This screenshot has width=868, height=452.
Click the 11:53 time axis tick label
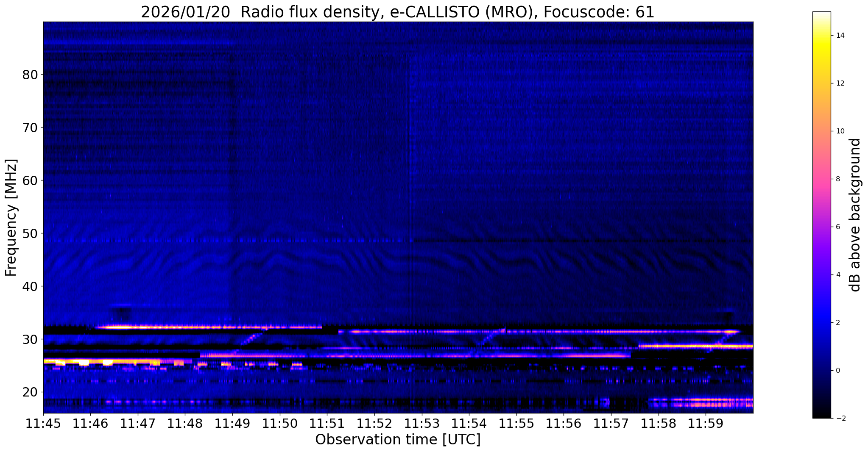tap(421, 424)
